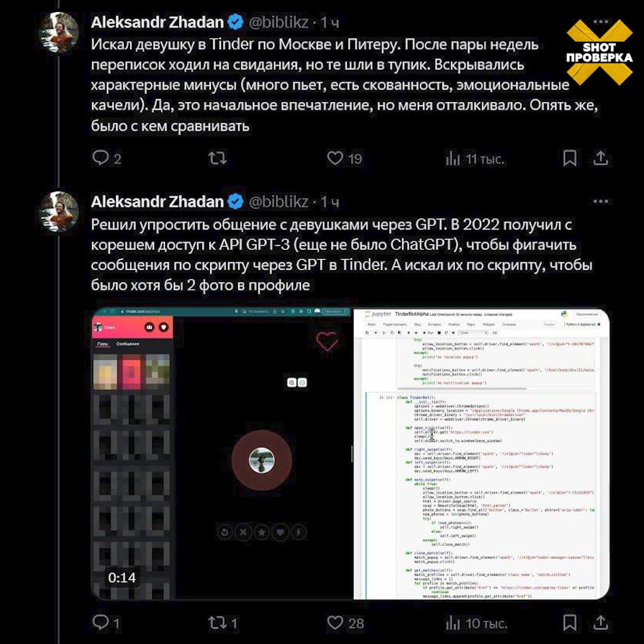Click the avatar on the second tweet
644x644 pixels.
coord(58,212)
